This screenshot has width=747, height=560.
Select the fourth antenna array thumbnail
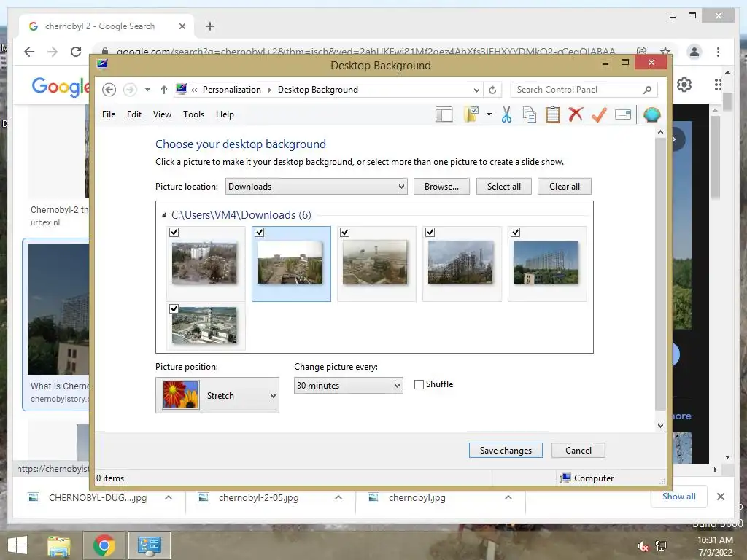(461, 262)
